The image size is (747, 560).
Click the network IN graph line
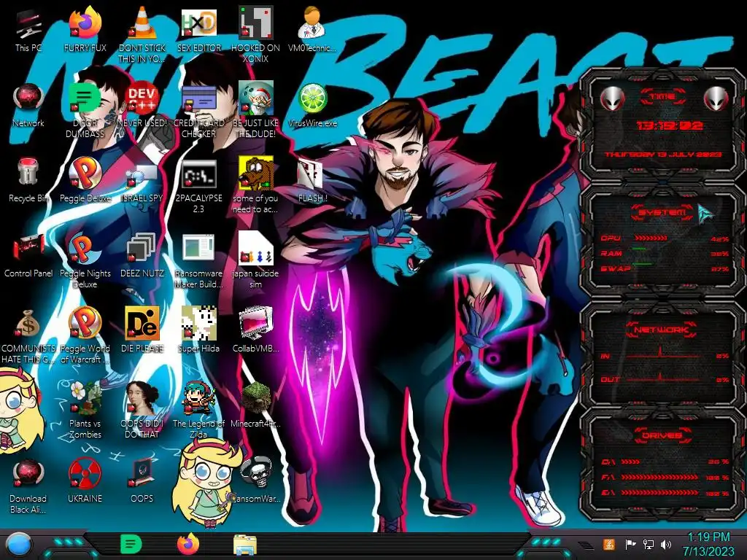pyautogui.click(x=663, y=354)
